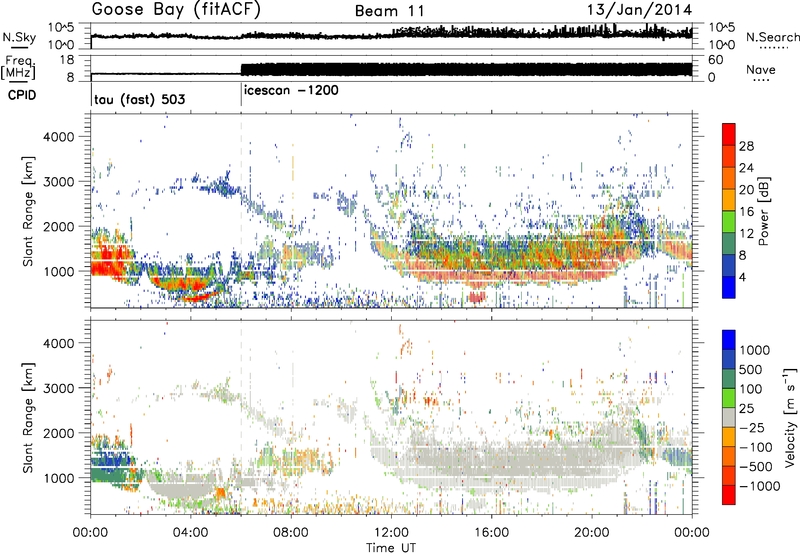The width and height of the screenshot is (800, 554).
Task: Click the Time UT axis label
Action: [391, 548]
